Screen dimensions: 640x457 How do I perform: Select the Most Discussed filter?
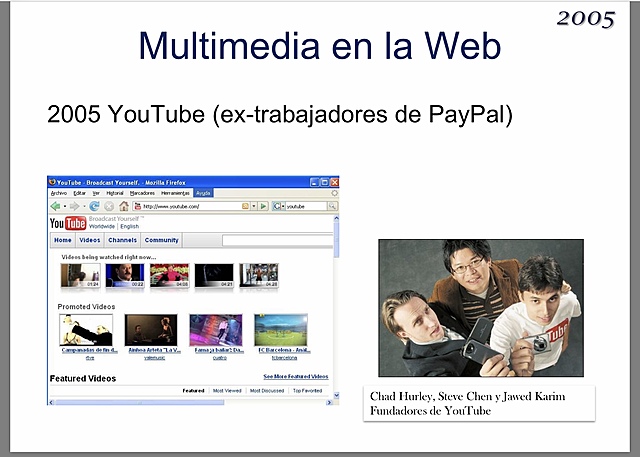click(267, 391)
